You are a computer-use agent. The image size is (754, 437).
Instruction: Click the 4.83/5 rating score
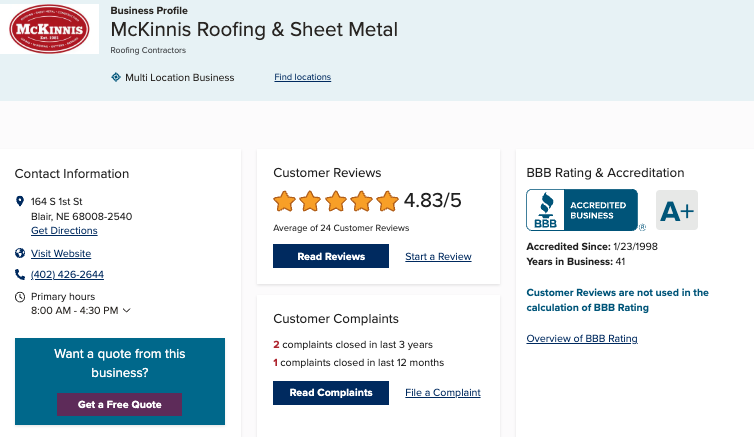(432, 200)
